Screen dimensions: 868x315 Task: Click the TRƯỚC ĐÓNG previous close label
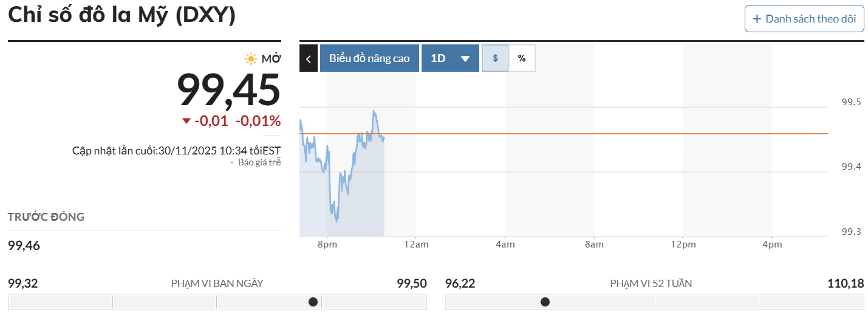(46, 217)
